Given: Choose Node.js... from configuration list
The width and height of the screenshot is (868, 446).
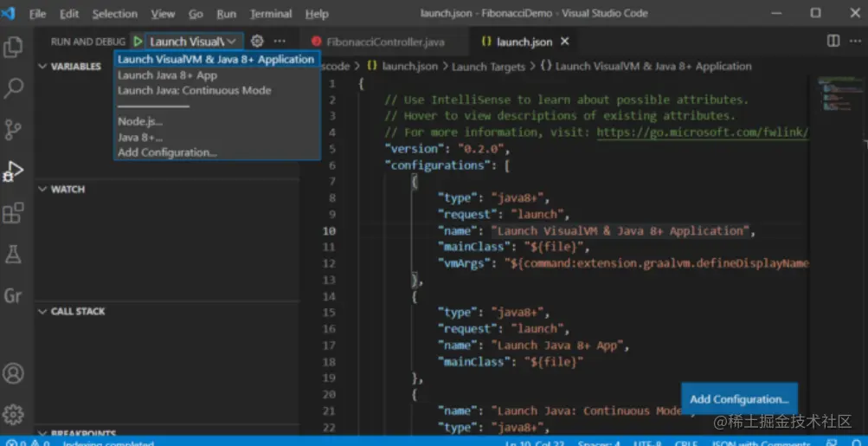Looking at the screenshot, I should (216, 122).
